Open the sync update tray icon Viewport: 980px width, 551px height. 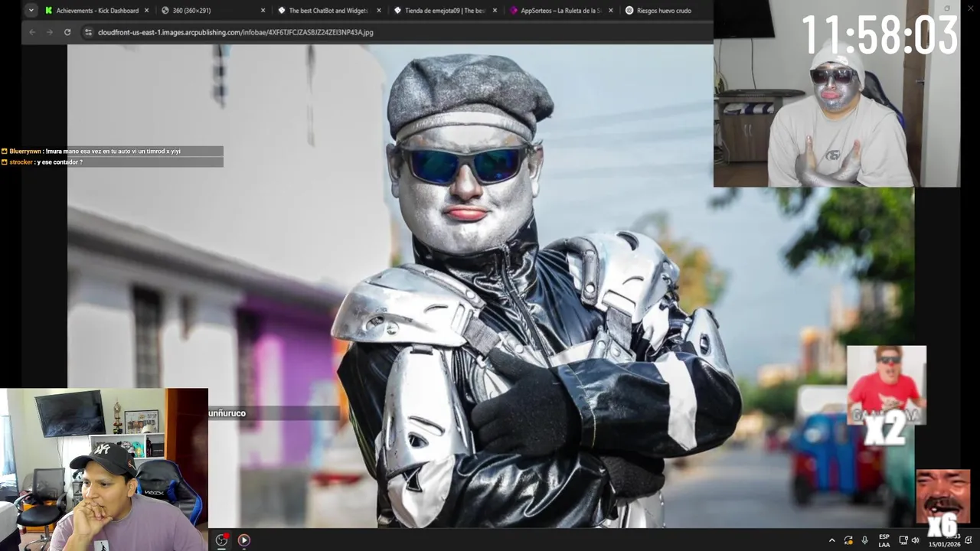pyautogui.click(x=848, y=540)
